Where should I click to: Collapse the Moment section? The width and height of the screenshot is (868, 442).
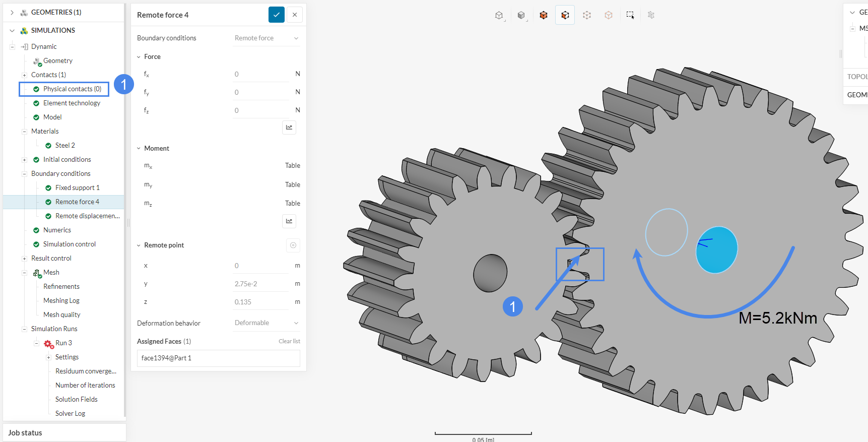click(x=139, y=149)
